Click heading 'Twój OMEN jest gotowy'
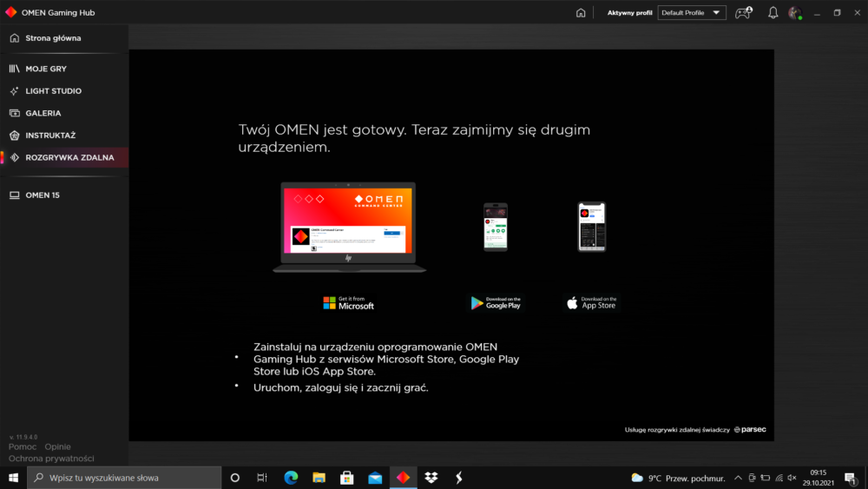 pyautogui.click(x=322, y=129)
